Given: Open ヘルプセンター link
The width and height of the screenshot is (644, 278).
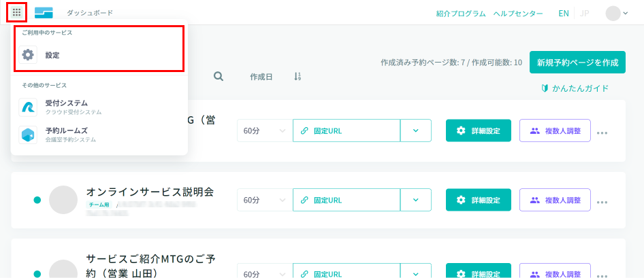Looking at the screenshot, I should (517, 14).
